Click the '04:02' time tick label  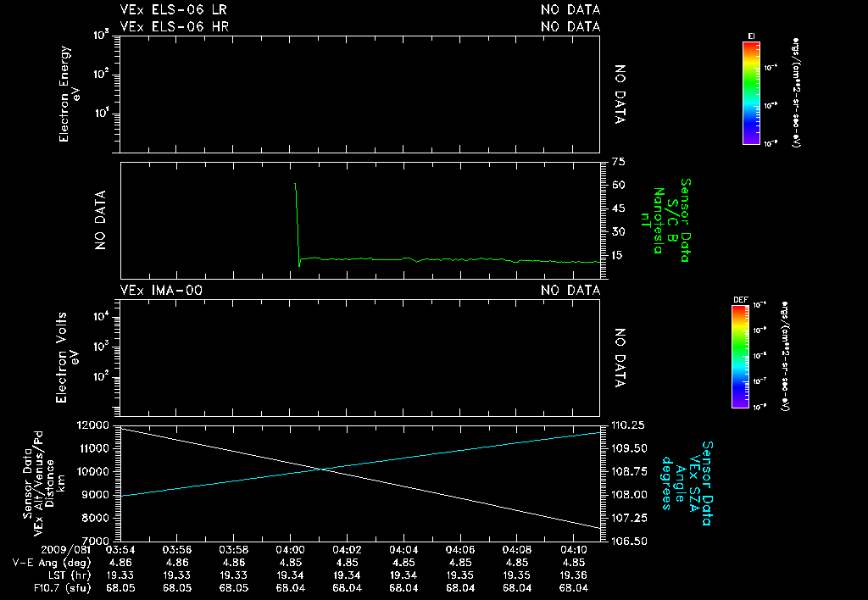(x=347, y=550)
